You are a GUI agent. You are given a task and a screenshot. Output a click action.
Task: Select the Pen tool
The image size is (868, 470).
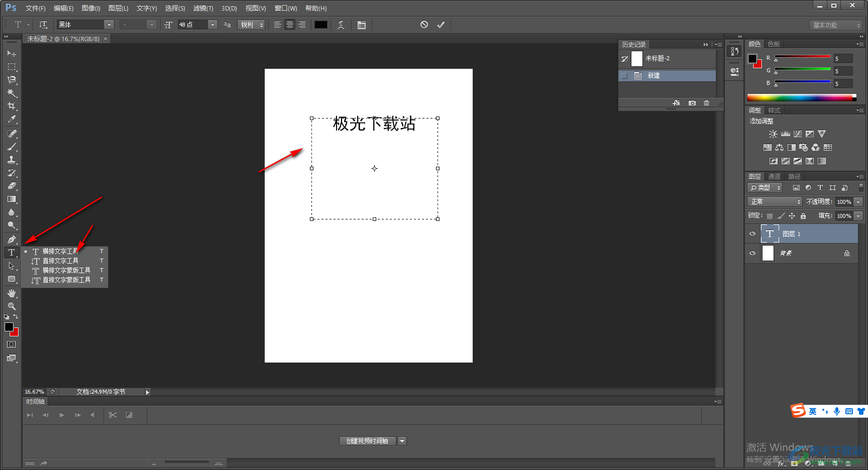(12, 240)
